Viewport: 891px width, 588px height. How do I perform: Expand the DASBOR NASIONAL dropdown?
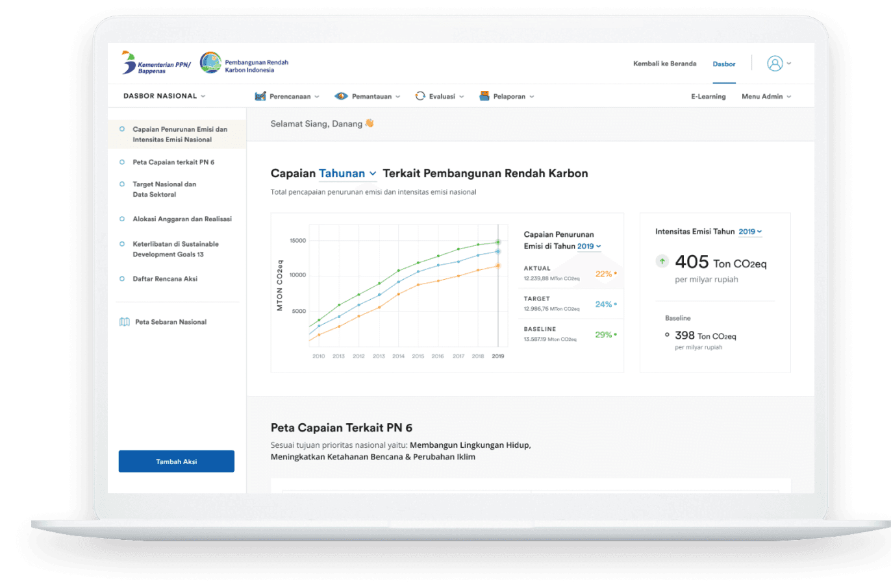[164, 95]
